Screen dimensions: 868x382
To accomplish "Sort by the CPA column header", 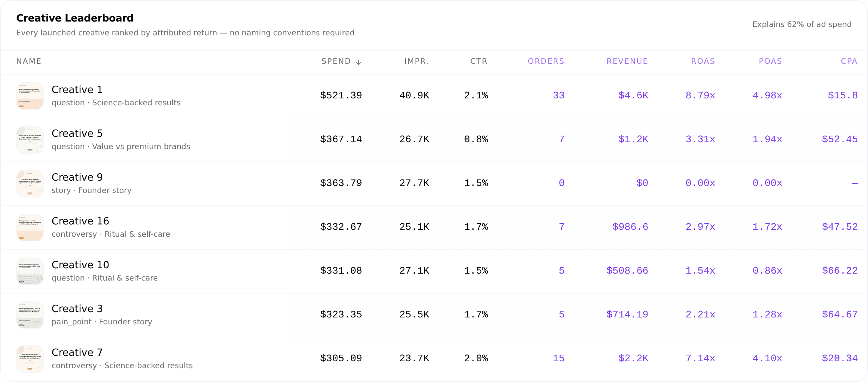I will [849, 61].
